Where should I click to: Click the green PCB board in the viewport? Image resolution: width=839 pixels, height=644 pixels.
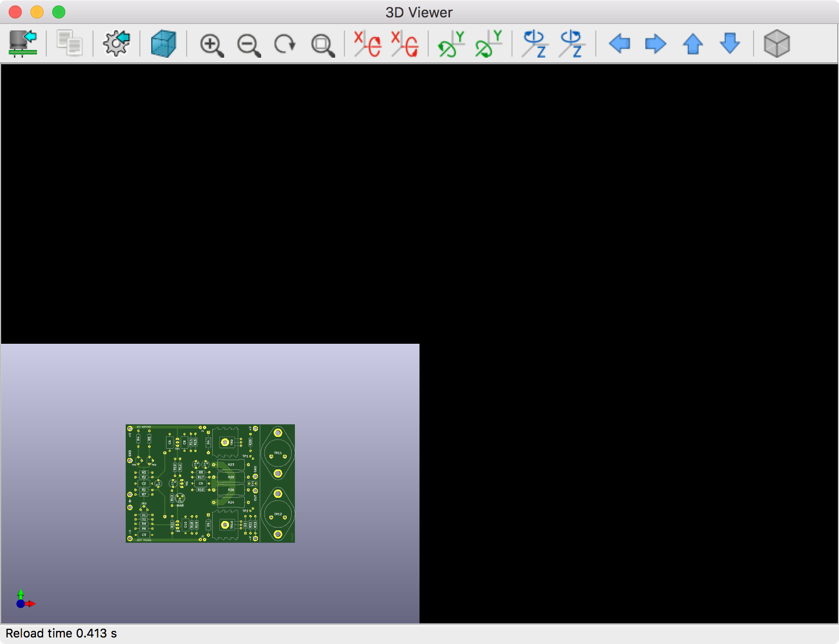tap(210, 483)
